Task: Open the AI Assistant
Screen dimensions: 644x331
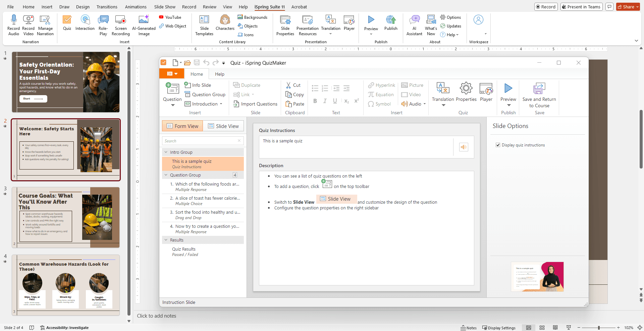Action: pyautogui.click(x=414, y=23)
